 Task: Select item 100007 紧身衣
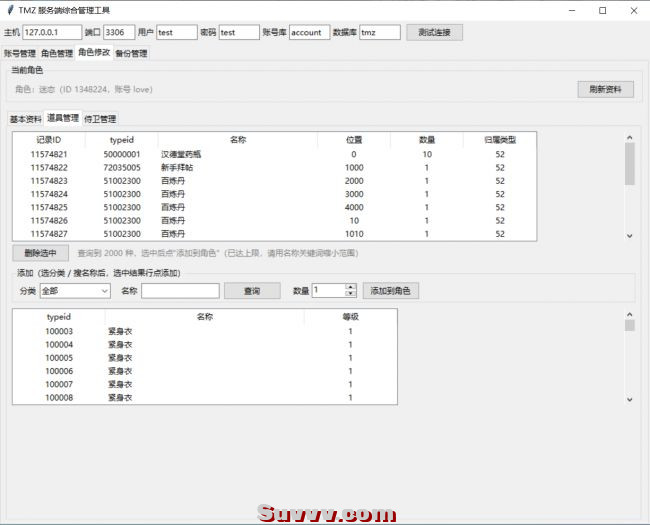coord(205,384)
